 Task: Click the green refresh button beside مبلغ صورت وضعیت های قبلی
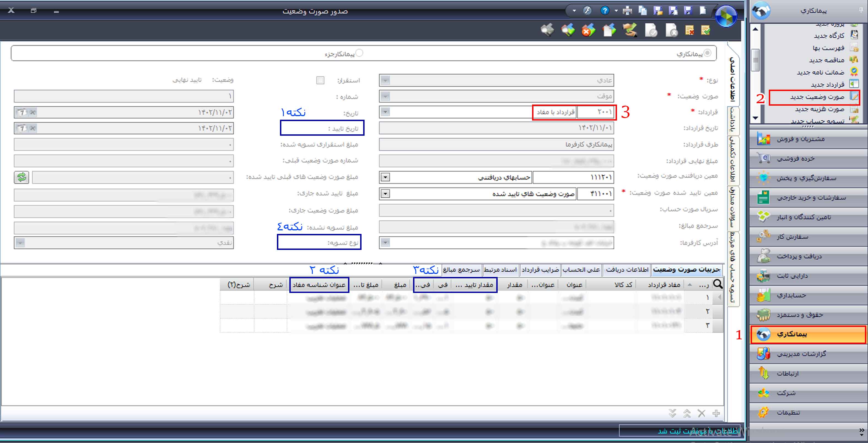(21, 177)
